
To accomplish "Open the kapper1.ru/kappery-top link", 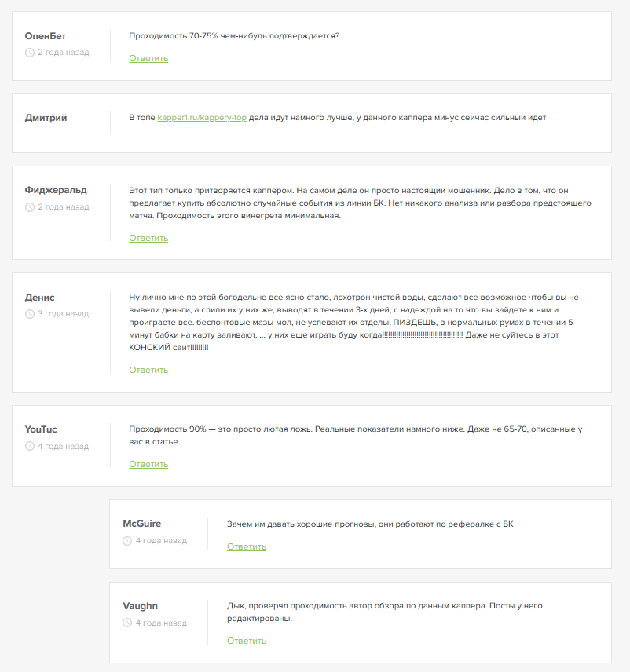I will [x=202, y=118].
